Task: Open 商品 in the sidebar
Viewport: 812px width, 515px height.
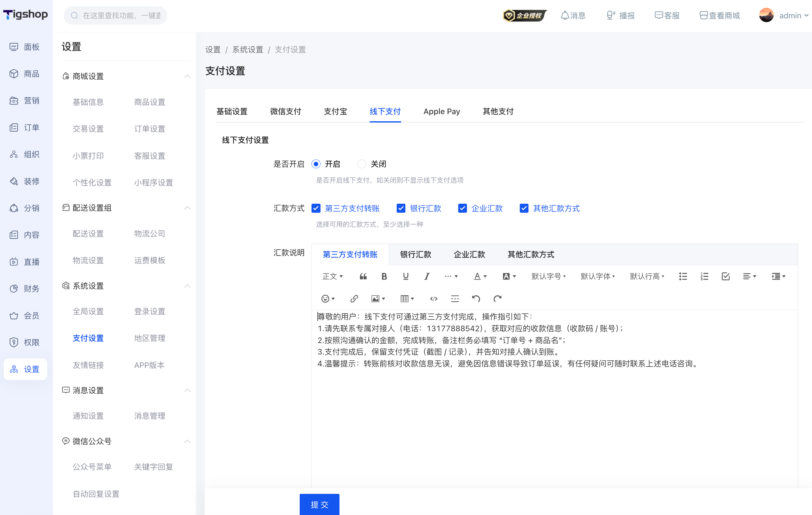Action: click(25, 74)
